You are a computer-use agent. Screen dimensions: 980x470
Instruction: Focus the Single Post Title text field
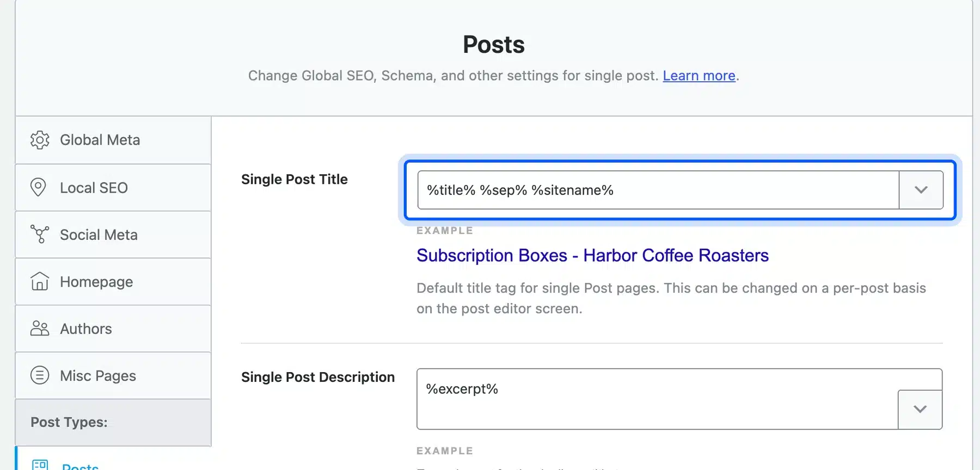658,190
